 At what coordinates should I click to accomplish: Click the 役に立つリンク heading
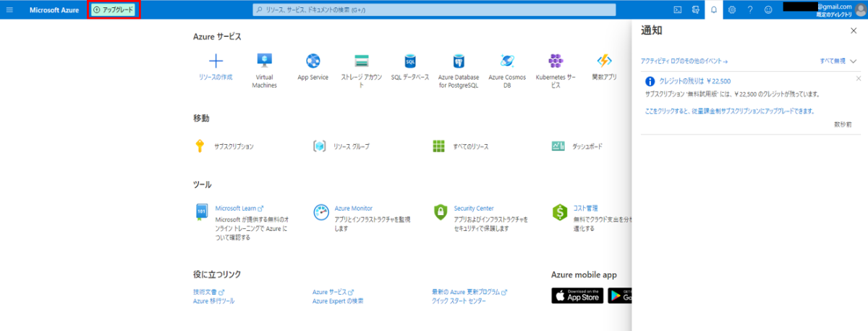pyautogui.click(x=217, y=275)
